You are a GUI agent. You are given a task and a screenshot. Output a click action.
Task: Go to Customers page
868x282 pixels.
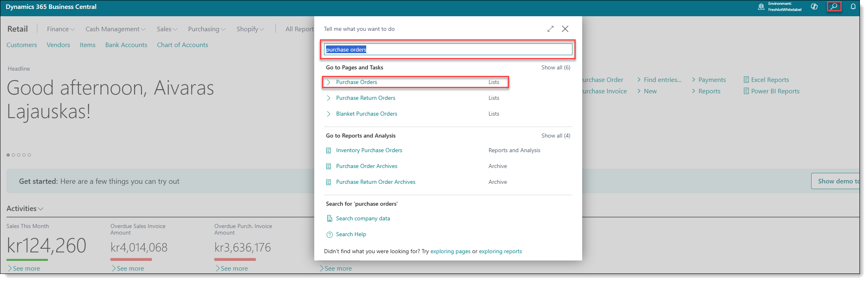point(22,45)
